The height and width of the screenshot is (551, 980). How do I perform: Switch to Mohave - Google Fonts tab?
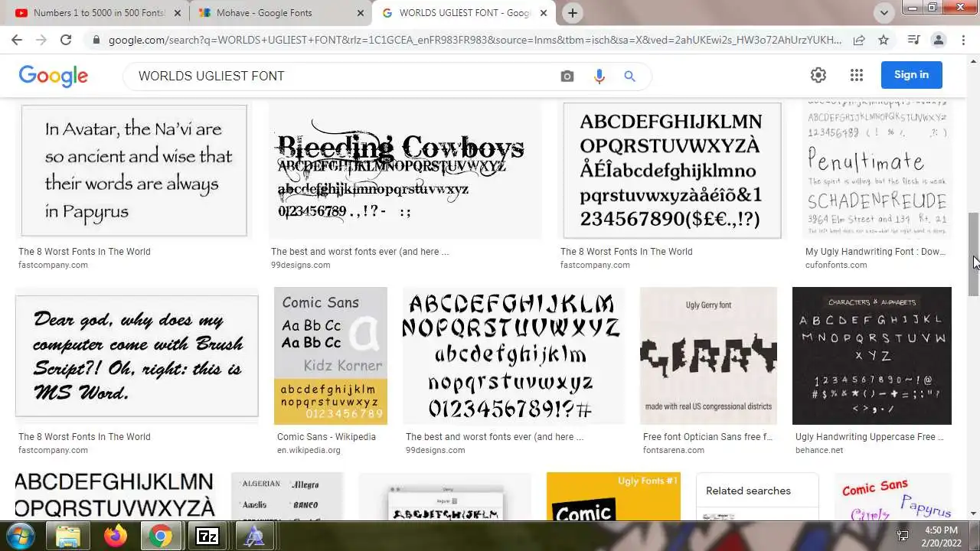point(276,13)
